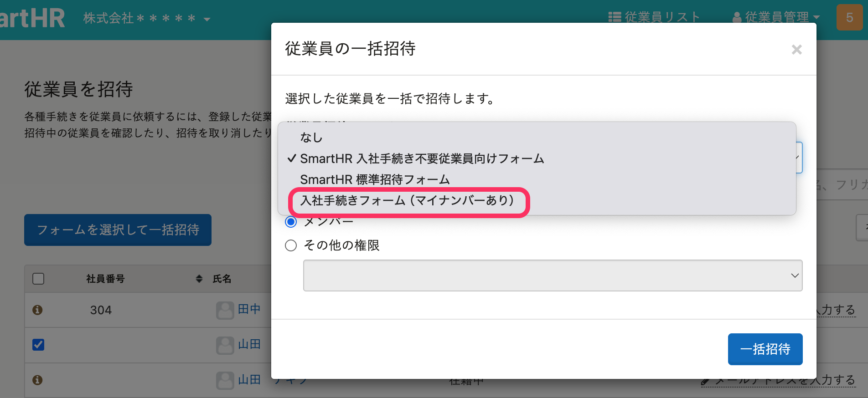Screen dimensions: 868x398
Task: Choose SmartHR 標準招待フォーム from the list
Action: click(x=375, y=180)
